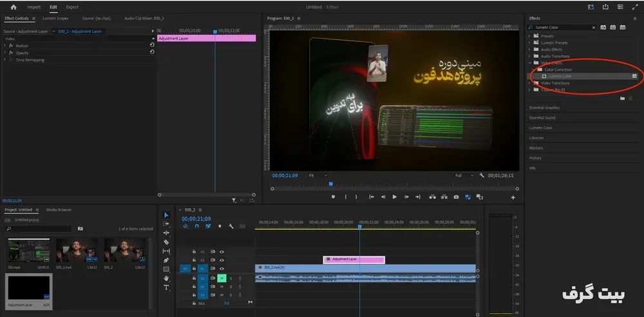Open the Program monitor button editor plus
Viewport: 644px width, 317px height.
(x=513, y=198)
